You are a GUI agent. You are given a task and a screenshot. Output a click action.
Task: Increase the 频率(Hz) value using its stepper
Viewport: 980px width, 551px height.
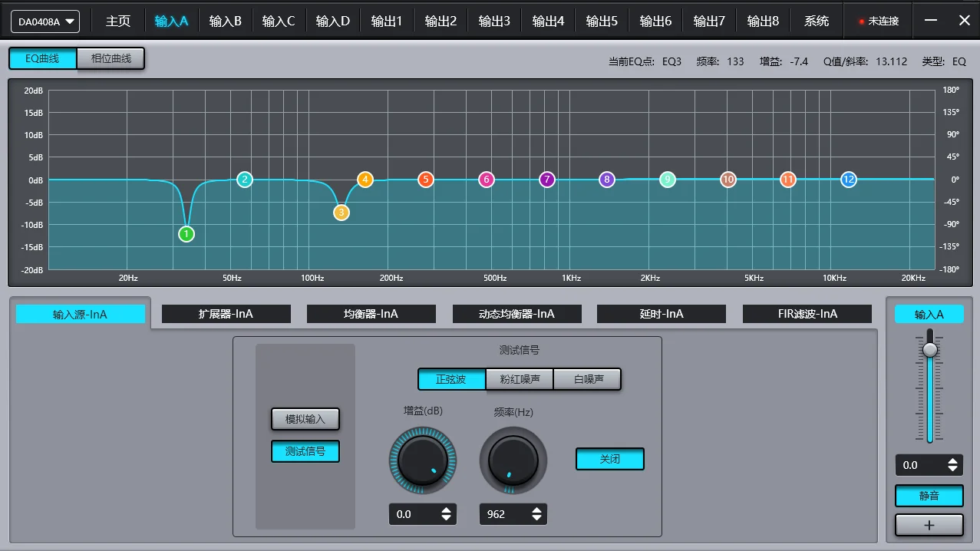(x=537, y=510)
